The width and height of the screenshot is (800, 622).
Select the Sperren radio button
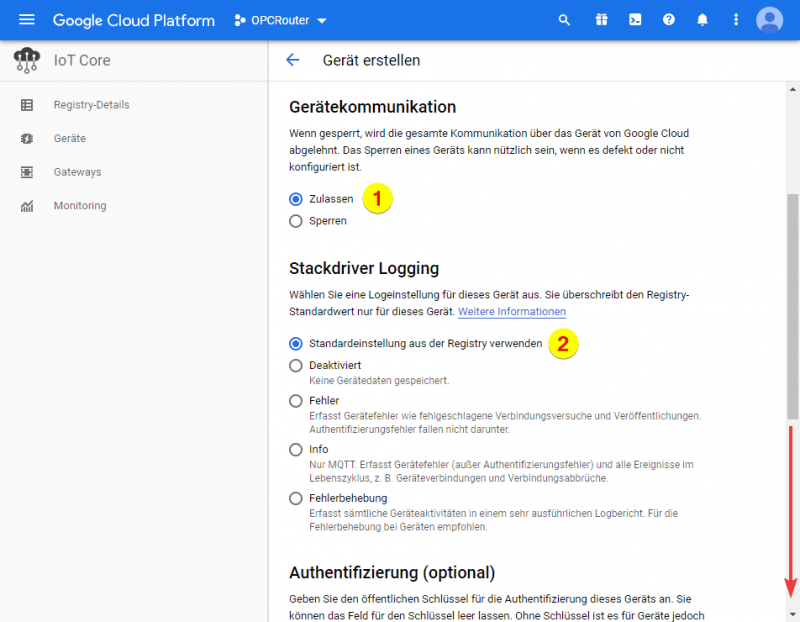(296, 221)
